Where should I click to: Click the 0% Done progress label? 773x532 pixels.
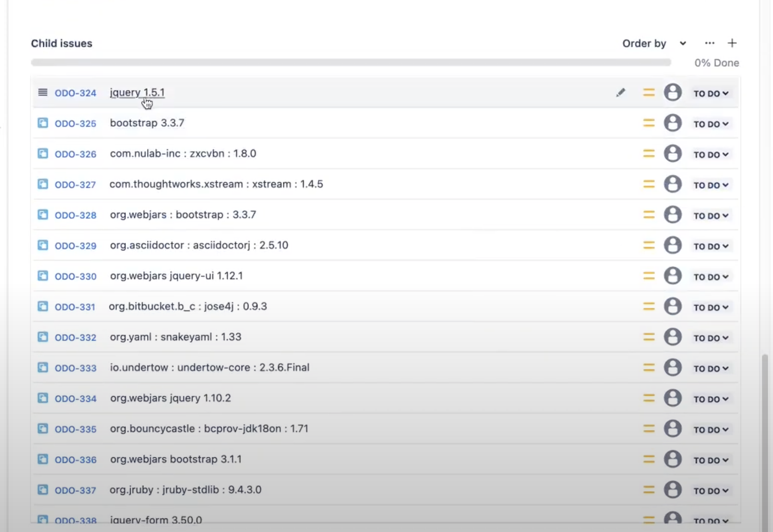pos(717,63)
